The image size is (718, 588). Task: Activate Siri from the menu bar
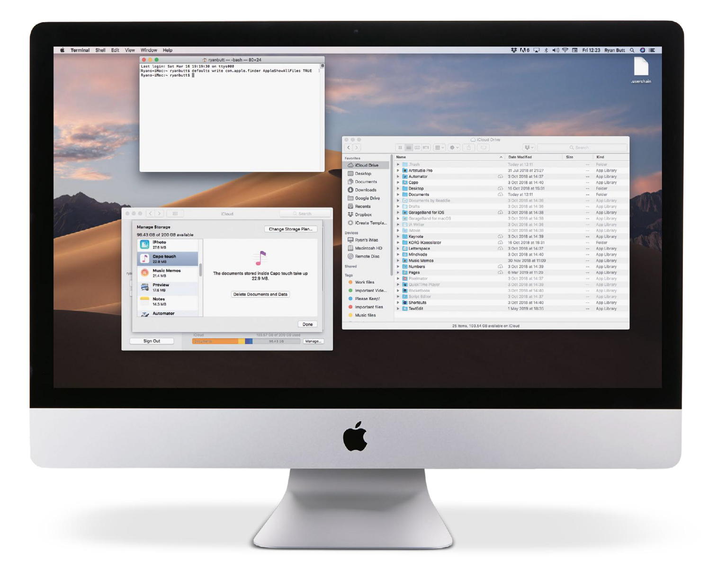[x=642, y=50]
